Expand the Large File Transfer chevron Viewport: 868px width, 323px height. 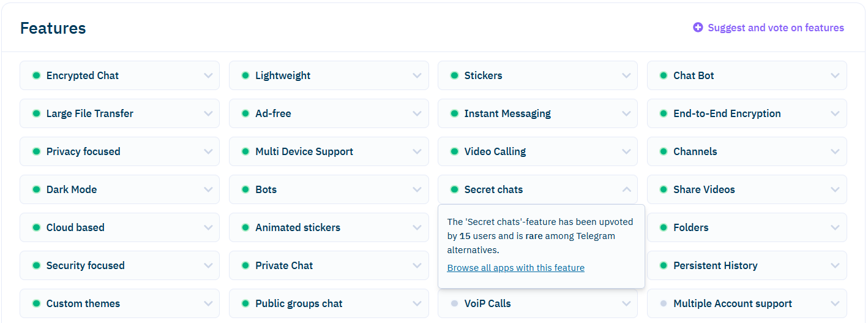pos(208,113)
